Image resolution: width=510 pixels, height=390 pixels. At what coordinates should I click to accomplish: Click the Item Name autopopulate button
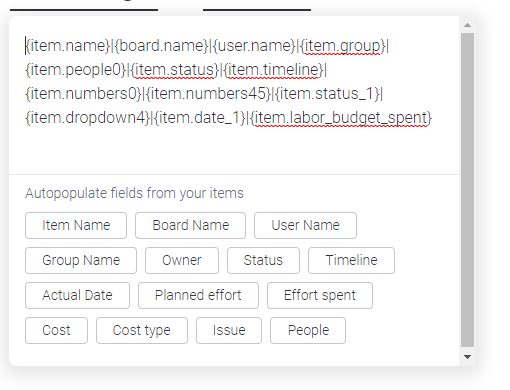76,225
